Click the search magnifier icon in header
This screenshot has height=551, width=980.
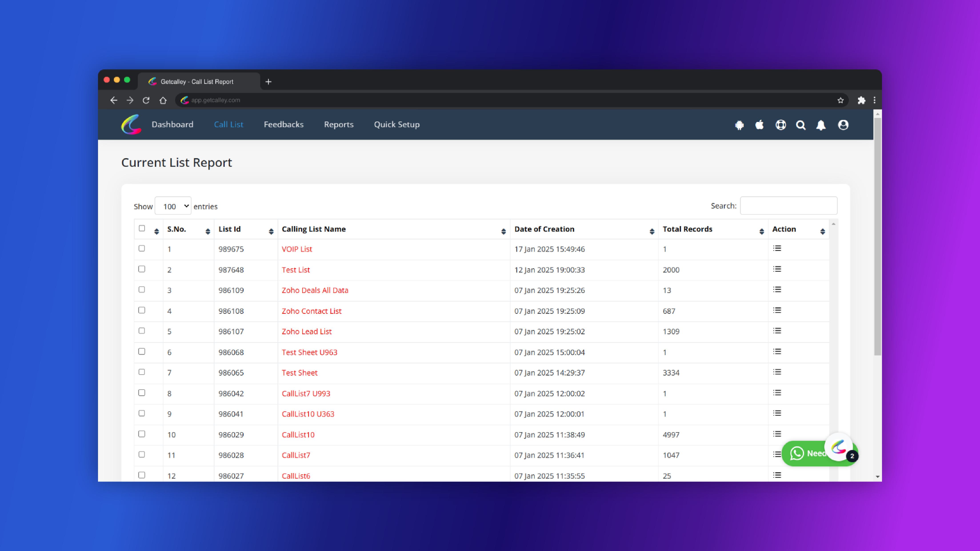801,125
